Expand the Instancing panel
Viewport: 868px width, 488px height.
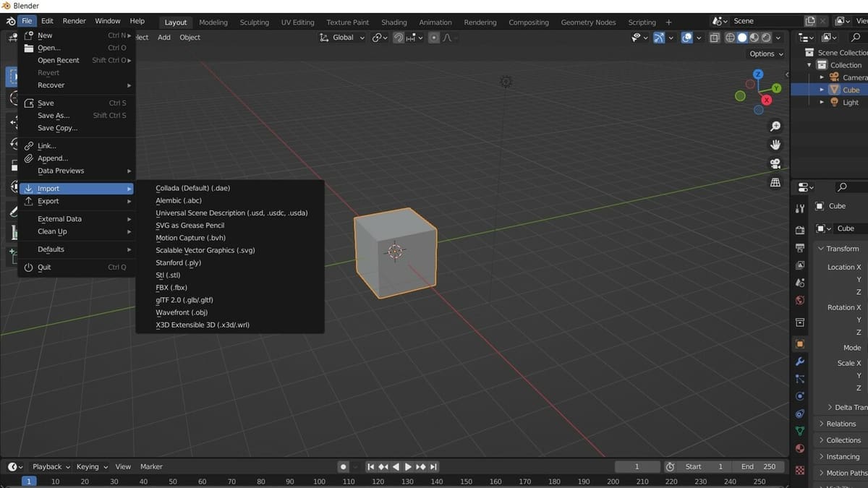(x=839, y=457)
